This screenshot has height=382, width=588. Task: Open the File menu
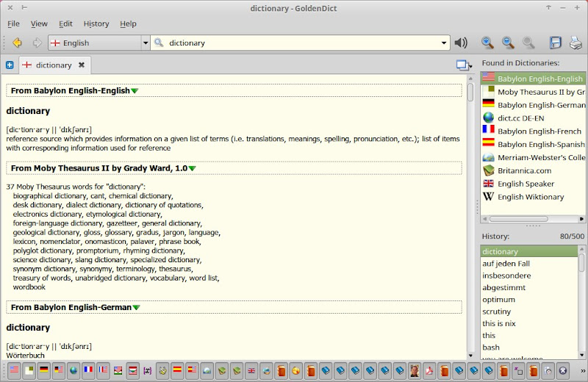click(x=13, y=24)
